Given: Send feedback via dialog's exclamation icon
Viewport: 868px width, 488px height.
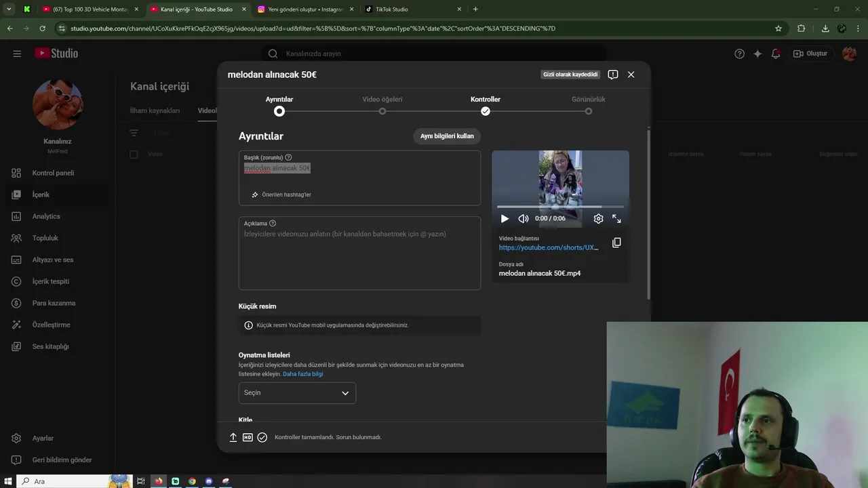Looking at the screenshot, I should click(x=613, y=75).
